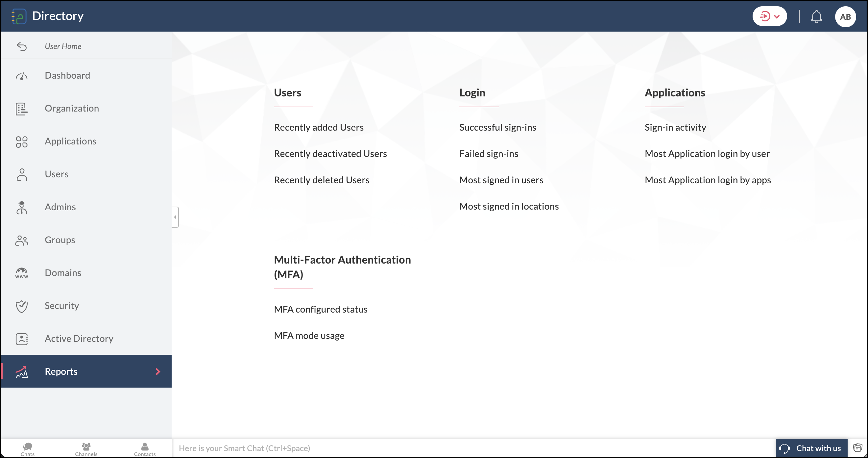The width and height of the screenshot is (868, 458).
Task: Open the Failed sign-ins report
Action: 489,154
